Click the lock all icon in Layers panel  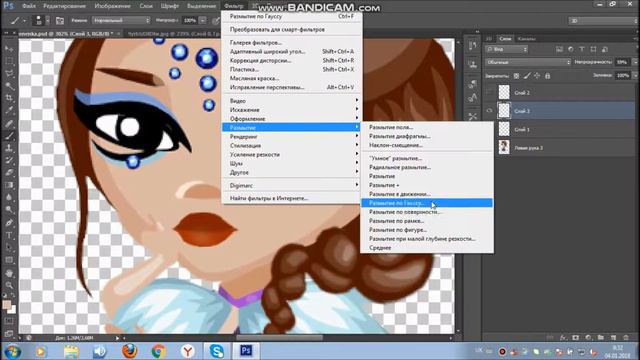coord(547,76)
